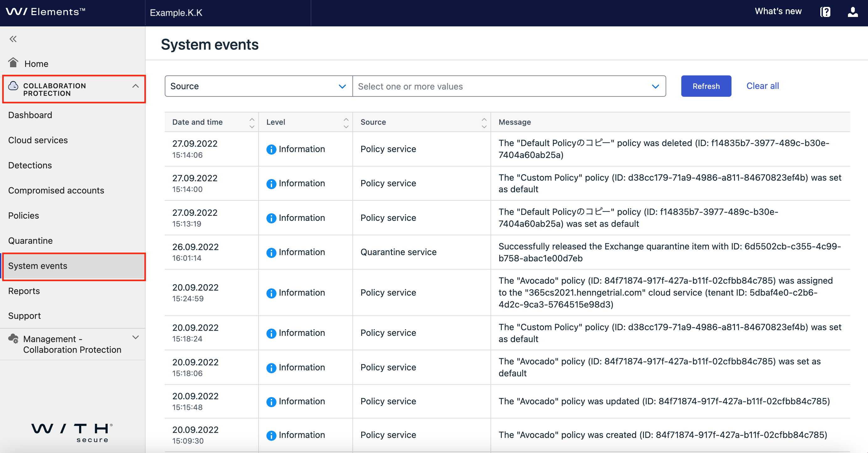Click message about Avocado assigned to cloud service
Viewport: 868px width, 453px height.
(666, 292)
